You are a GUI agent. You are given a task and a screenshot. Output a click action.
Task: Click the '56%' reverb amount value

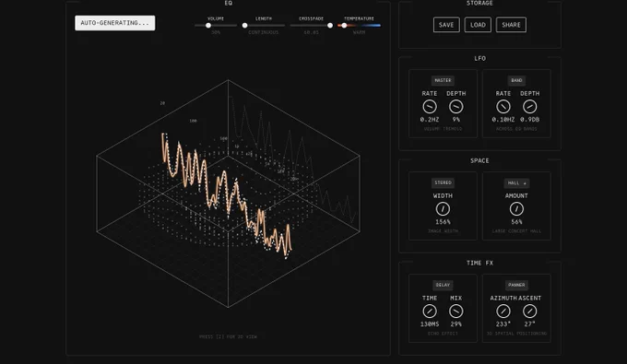tap(516, 222)
